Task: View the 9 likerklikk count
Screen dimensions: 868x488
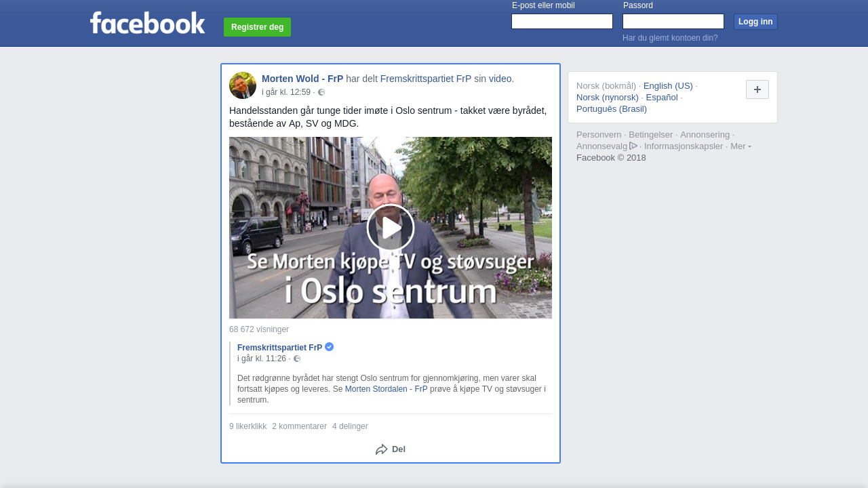Action: (248, 426)
